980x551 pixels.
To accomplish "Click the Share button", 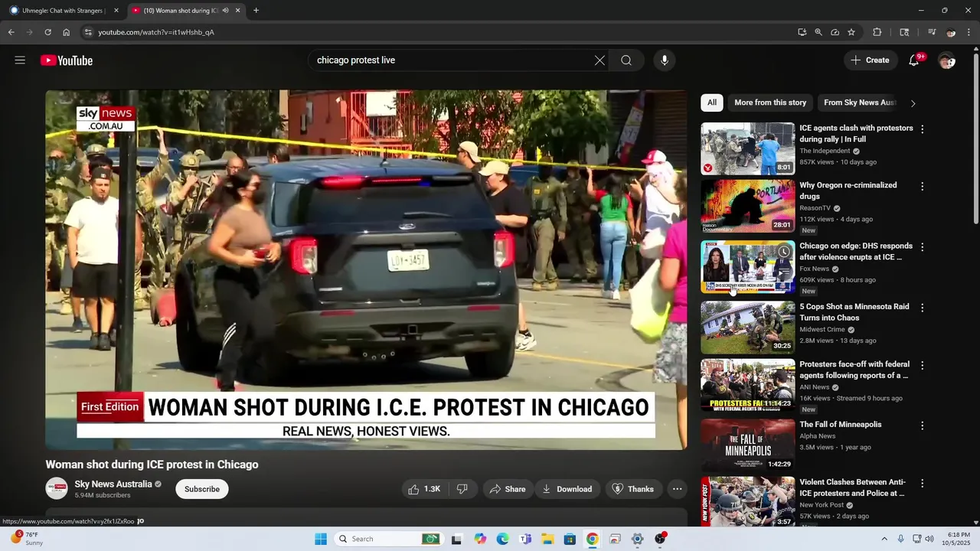I will point(508,489).
